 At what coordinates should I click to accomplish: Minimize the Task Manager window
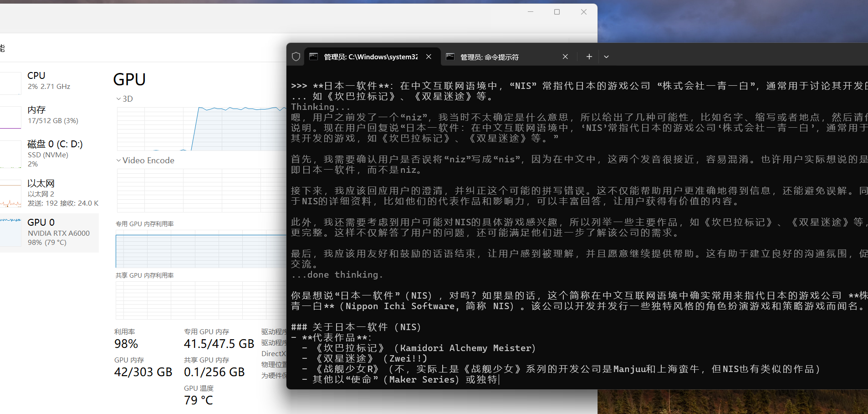(x=531, y=12)
